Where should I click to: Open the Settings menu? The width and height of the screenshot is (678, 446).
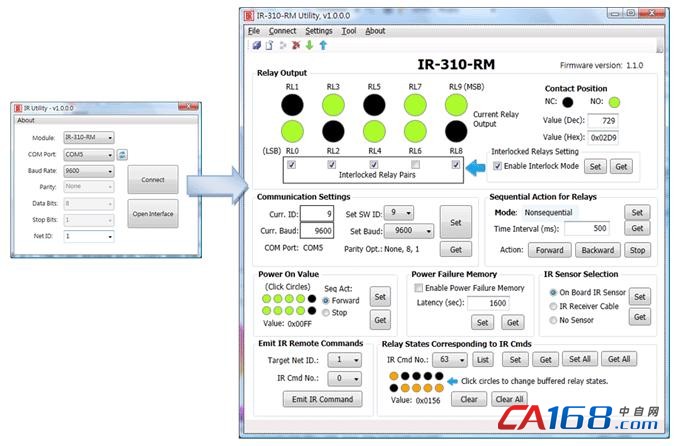pos(319,31)
